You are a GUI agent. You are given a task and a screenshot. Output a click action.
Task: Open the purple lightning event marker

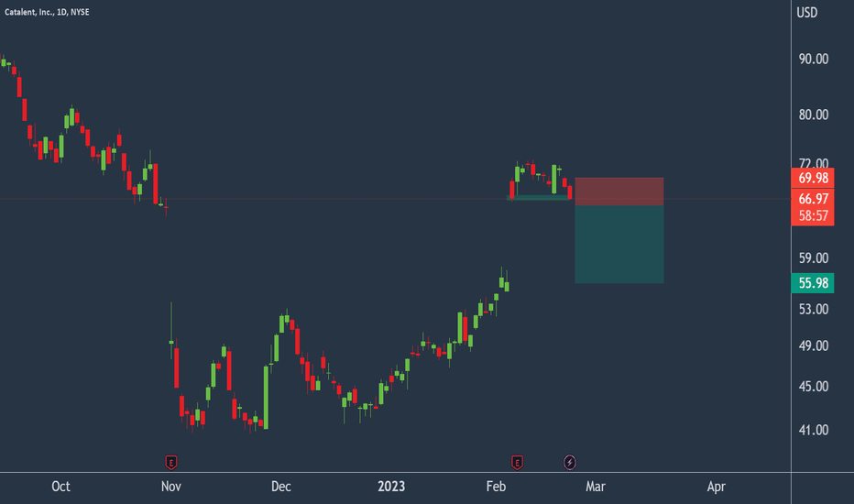pos(570,463)
